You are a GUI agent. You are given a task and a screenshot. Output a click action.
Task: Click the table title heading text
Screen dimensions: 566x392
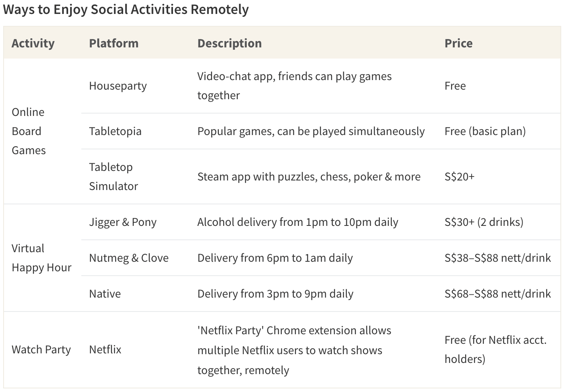(126, 9)
